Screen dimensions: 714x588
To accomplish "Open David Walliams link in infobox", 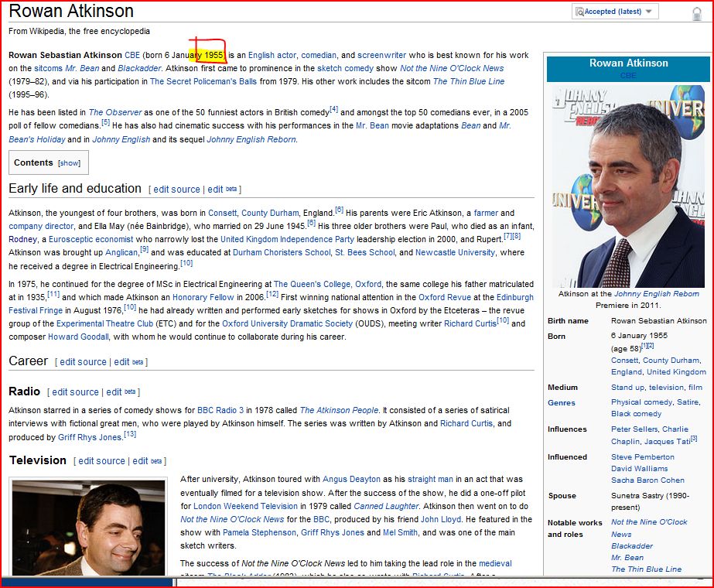I will pyautogui.click(x=639, y=469).
